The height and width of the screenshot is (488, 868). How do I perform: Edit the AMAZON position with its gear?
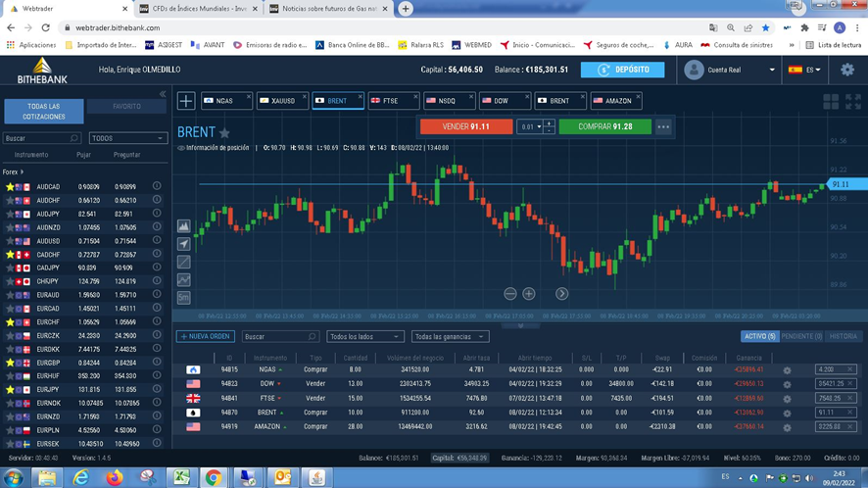(x=788, y=427)
